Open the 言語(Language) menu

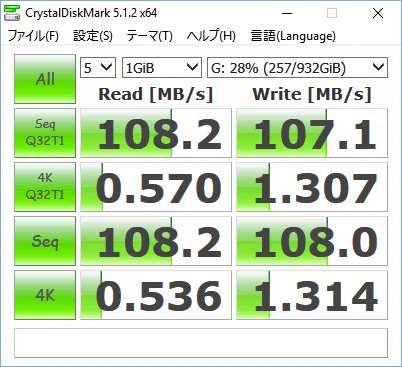[x=293, y=36]
